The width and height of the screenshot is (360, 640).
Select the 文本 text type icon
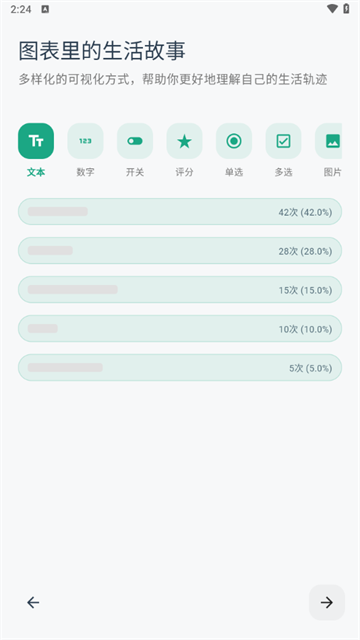(36, 141)
